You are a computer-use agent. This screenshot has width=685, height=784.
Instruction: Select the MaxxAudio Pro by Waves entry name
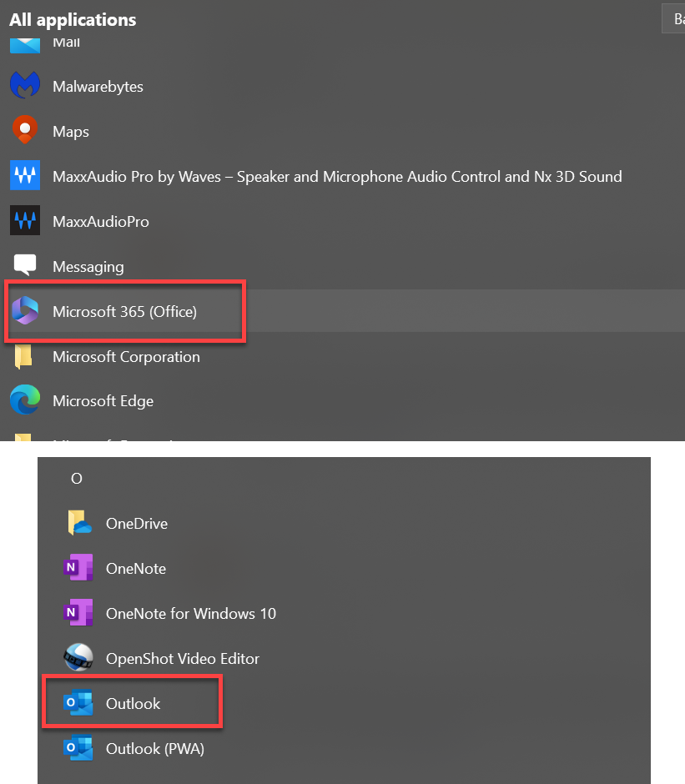point(337,177)
